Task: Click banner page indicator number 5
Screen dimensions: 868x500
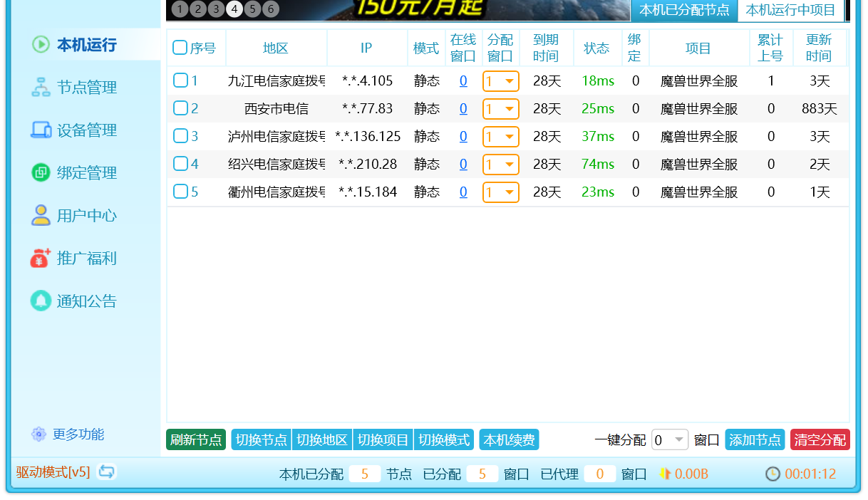Action: coord(252,9)
